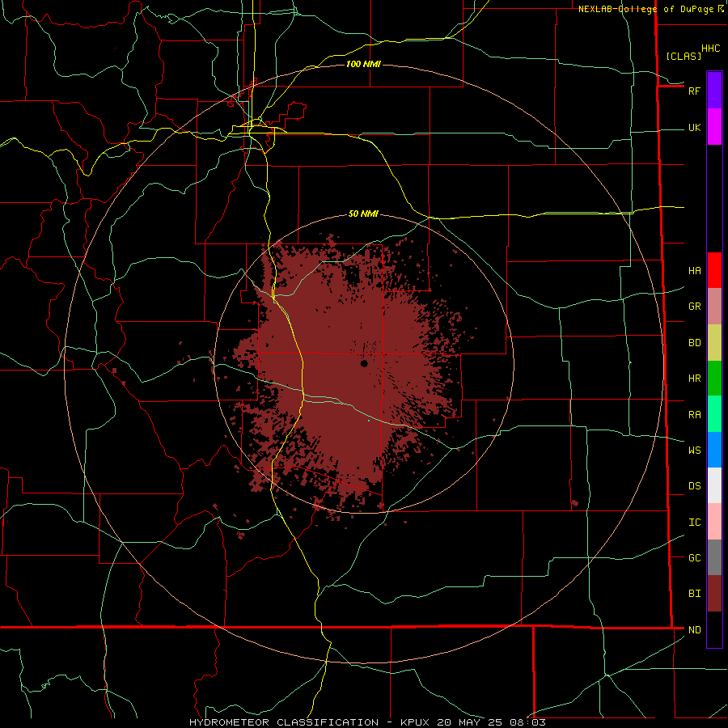The height and width of the screenshot is (728, 728).
Task: Click the "IC" legend label text
Action: pos(695,523)
